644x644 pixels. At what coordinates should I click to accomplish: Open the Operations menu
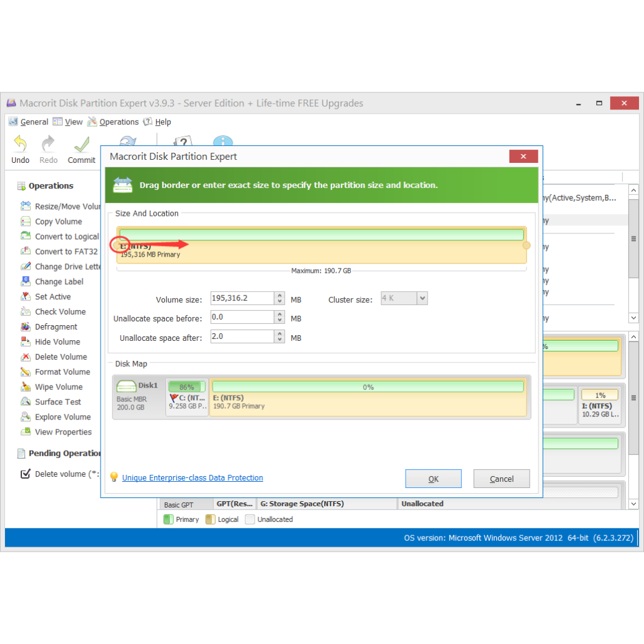click(x=113, y=121)
